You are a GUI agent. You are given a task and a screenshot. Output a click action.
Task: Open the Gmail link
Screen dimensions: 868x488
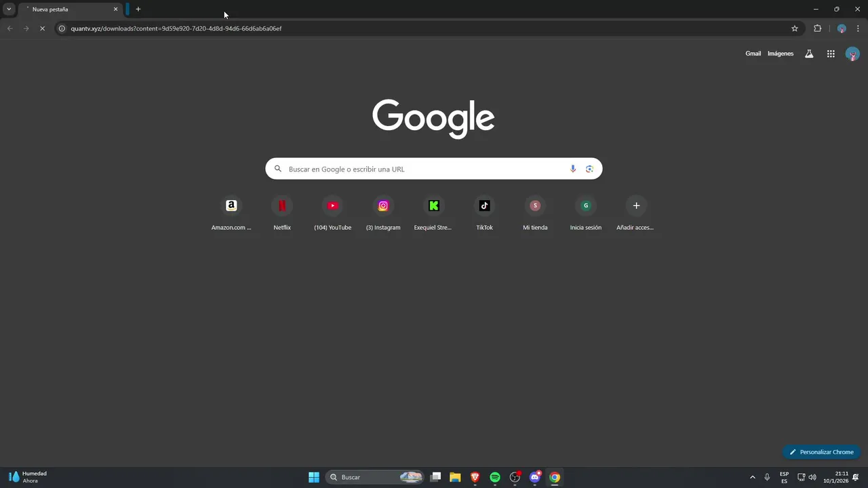(x=753, y=54)
